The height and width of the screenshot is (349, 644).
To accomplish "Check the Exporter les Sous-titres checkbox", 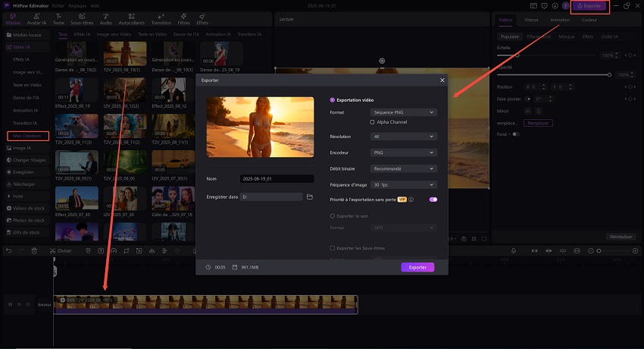I will pyautogui.click(x=333, y=248).
